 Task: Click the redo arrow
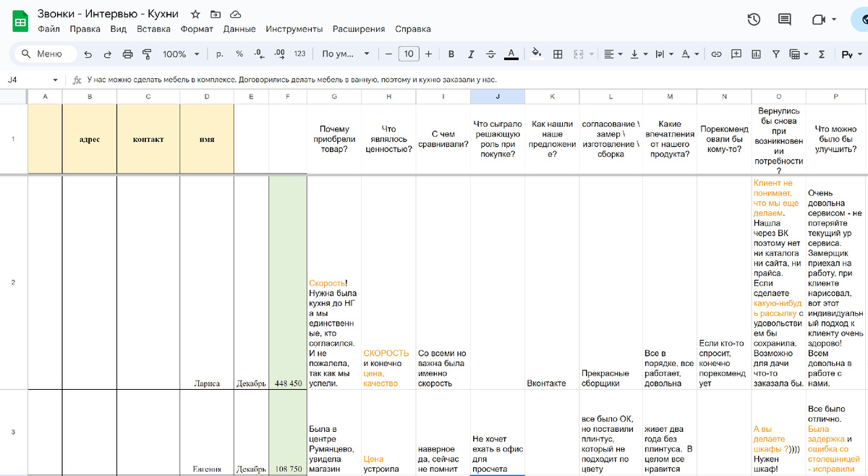pyautogui.click(x=108, y=54)
